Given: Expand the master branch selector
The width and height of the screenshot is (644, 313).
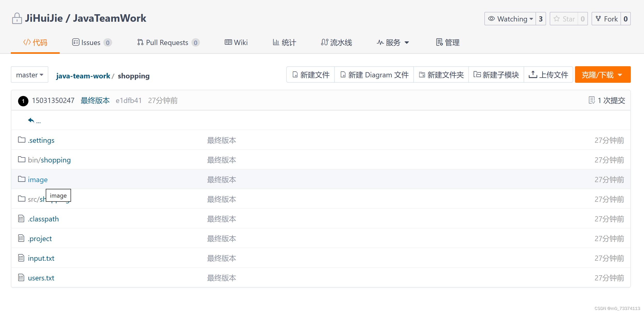Looking at the screenshot, I should pyautogui.click(x=29, y=75).
